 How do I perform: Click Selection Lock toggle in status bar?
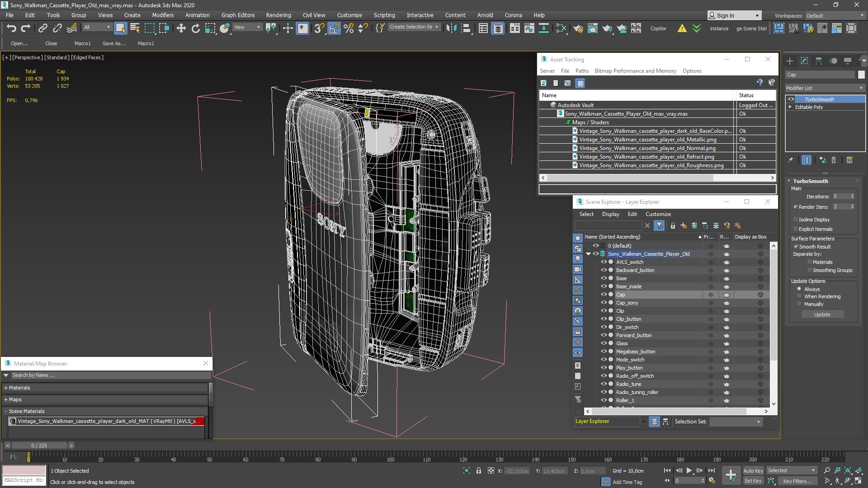pos(478,470)
